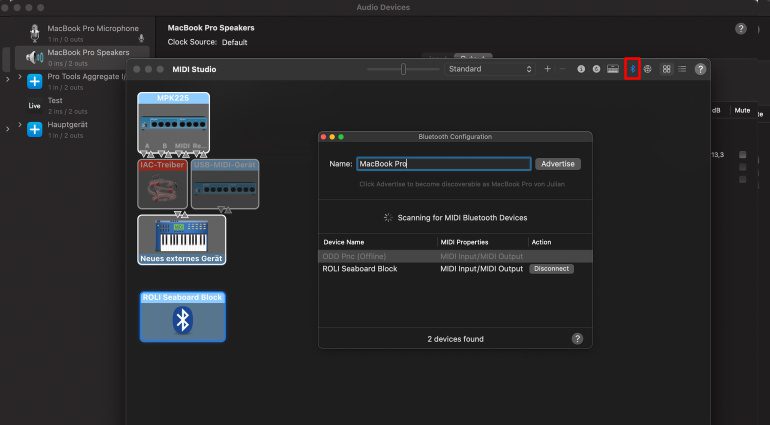Open MIDI network configuration globe icon
770x425 pixels.
coord(647,69)
